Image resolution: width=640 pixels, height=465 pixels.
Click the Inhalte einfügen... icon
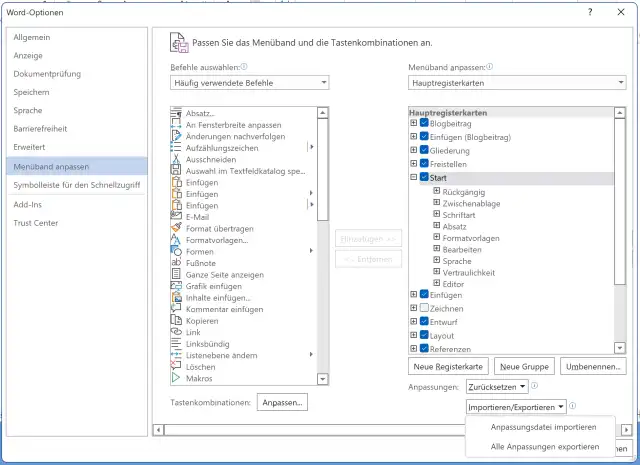[x=176, y=297]
